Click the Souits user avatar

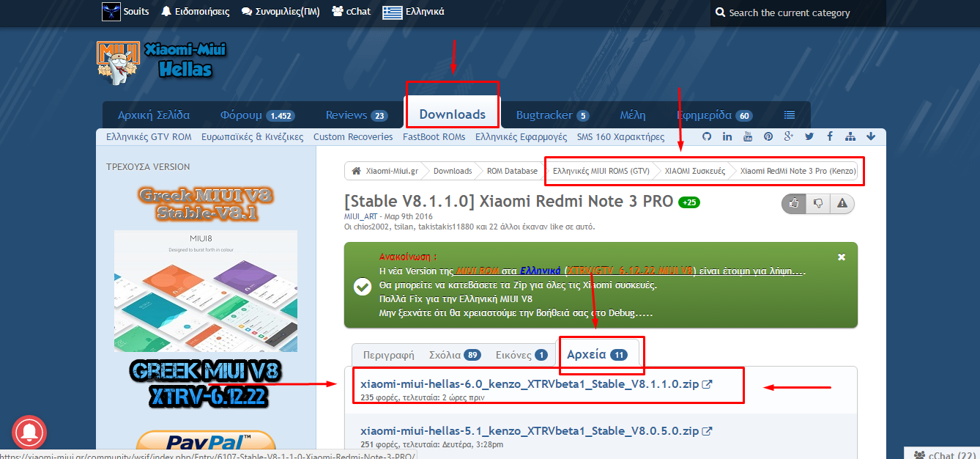110,12
